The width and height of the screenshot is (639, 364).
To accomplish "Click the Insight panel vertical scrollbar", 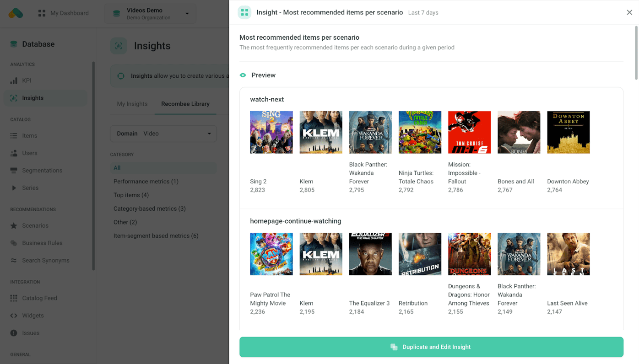I will pyautogui.click(x=636, y=53).
